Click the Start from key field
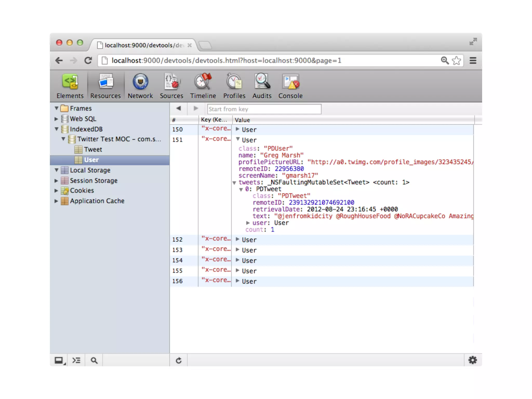Image resolution: width=532 pixels, height=399 pixels. (x=264, y=109)
